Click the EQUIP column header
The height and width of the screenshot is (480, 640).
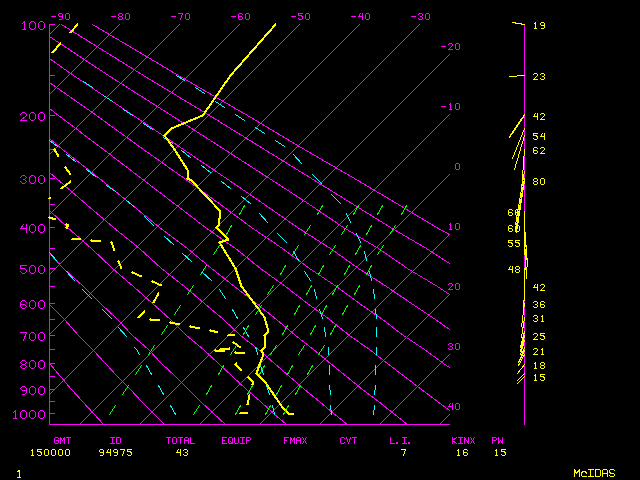coord(237,440)
